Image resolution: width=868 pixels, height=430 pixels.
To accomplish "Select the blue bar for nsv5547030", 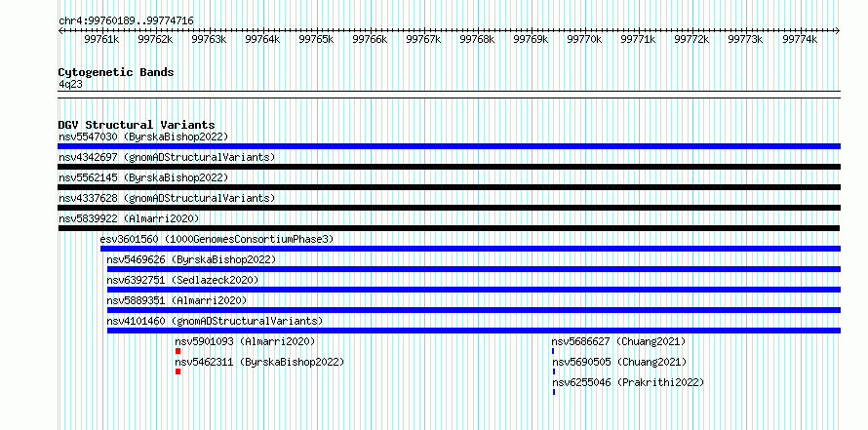I will click(449, 146).
